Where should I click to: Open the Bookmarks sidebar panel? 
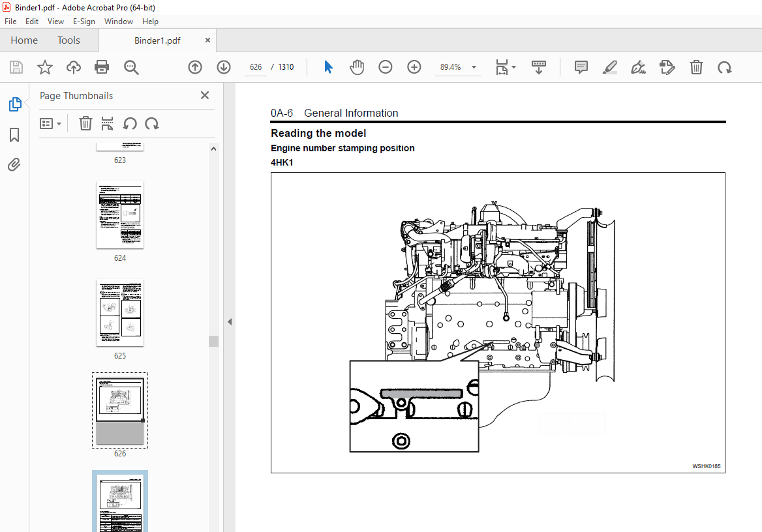tap(14, 135)
